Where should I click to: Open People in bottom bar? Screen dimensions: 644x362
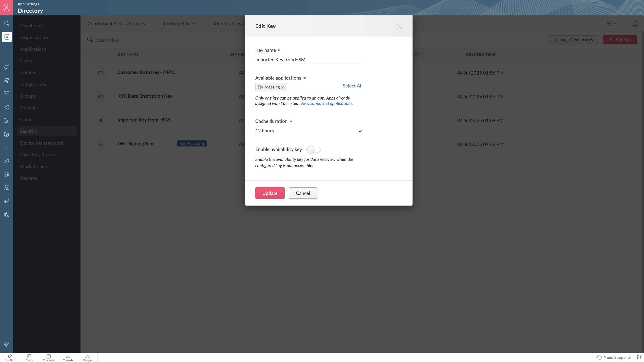click(88, 357)
